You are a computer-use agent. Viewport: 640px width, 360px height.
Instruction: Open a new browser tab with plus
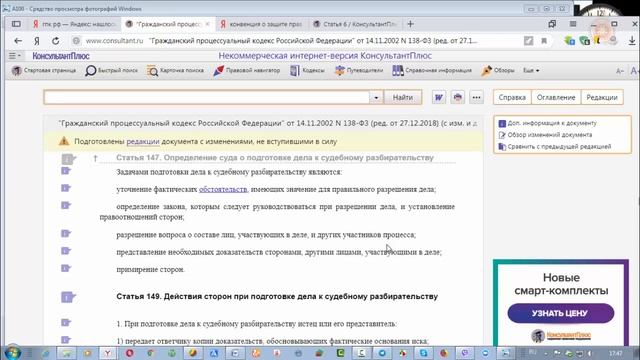(410, 24)
